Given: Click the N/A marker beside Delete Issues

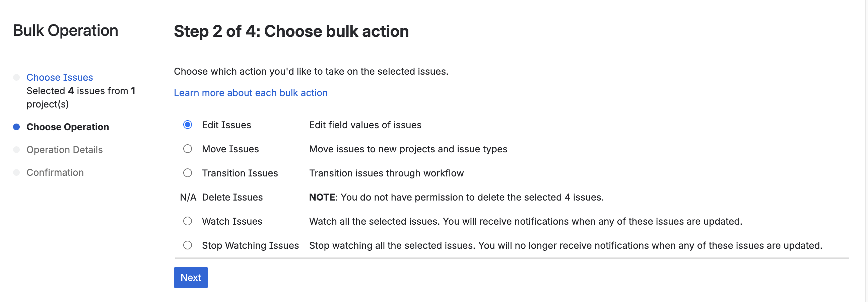Looking at the screenshot, I should pos(188,197).
